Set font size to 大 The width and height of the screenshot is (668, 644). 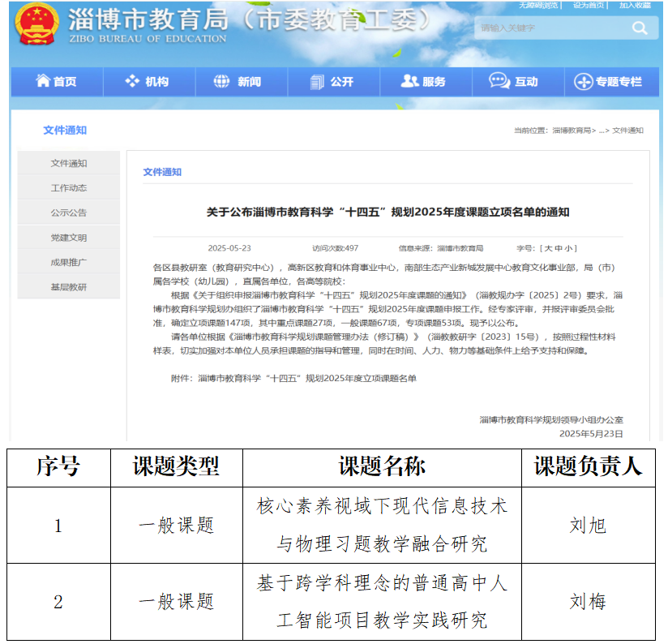pyautogui.click(x=548, y=248)
